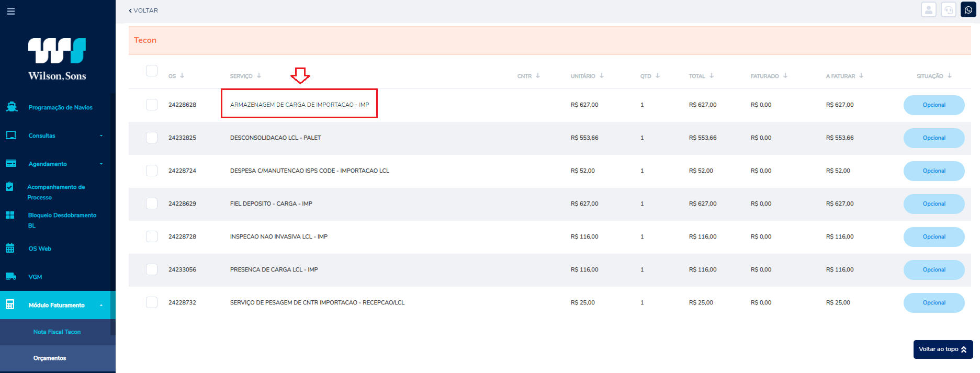Click the headset support icon
Screen dimensions: 980x373
point(948,10)
